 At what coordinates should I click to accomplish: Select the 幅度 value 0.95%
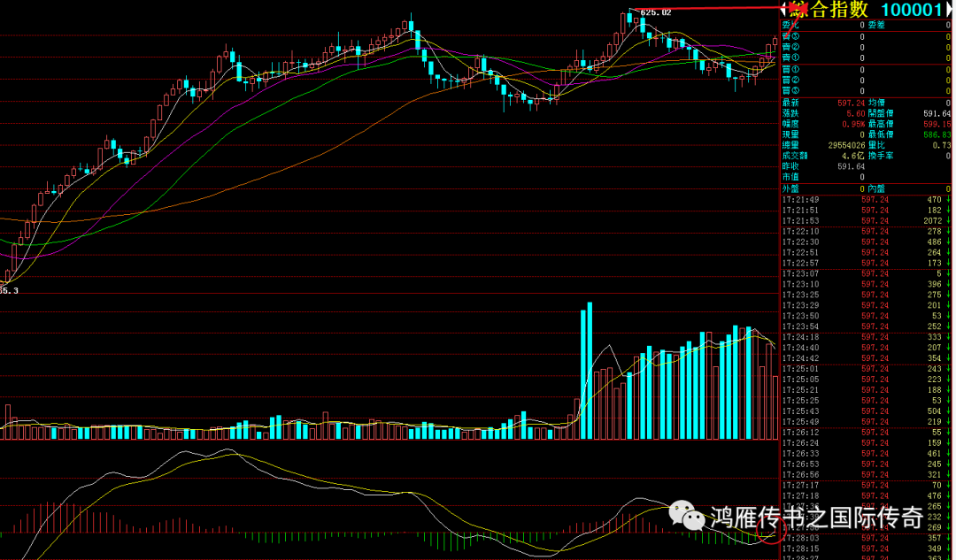tap(853, 124)
